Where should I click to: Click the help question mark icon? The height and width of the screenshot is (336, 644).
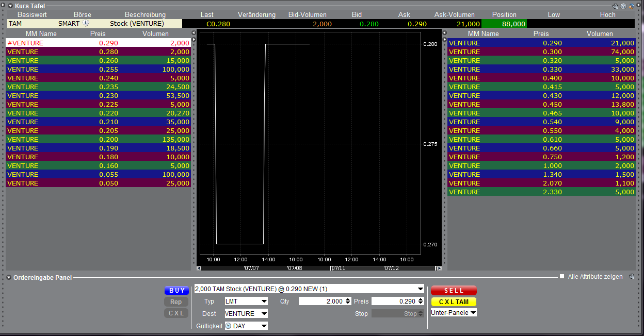pyautogui.click(x=623, y=6)
